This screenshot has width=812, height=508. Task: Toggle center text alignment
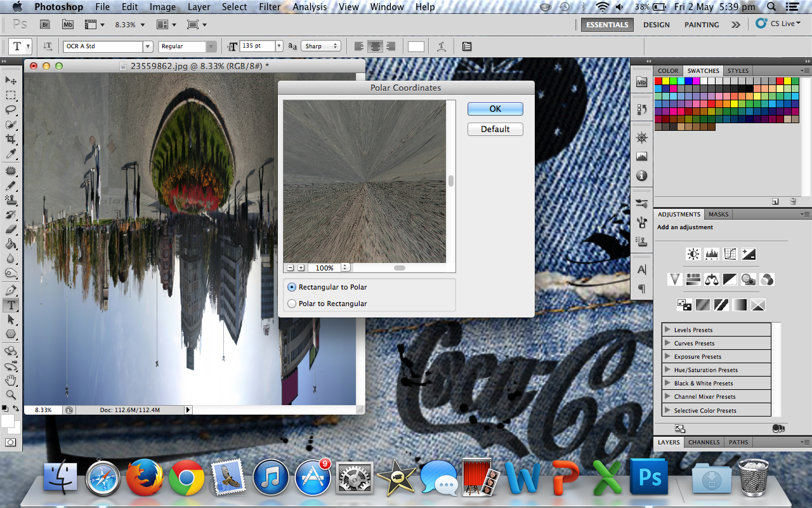[375, 45]
